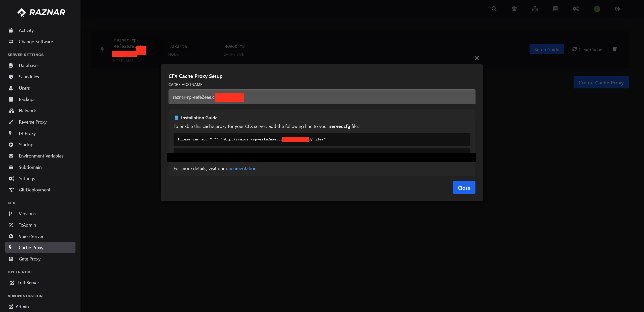Click the Backups box icon
The width and height of the screenshot is (644, 312).
point(11,99)
